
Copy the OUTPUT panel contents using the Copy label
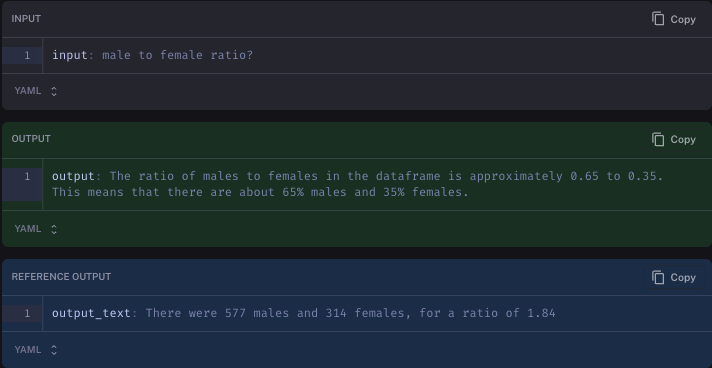(683, 139)
